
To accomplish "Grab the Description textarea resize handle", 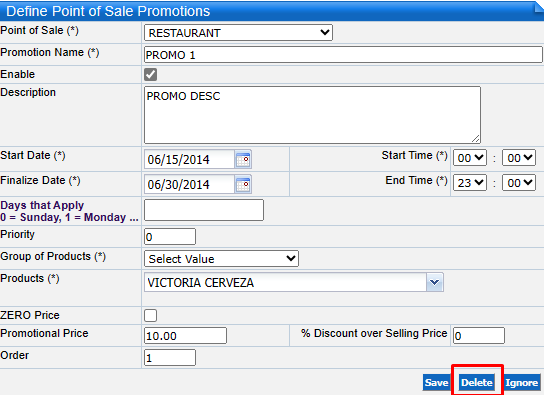I will point(476,139).
